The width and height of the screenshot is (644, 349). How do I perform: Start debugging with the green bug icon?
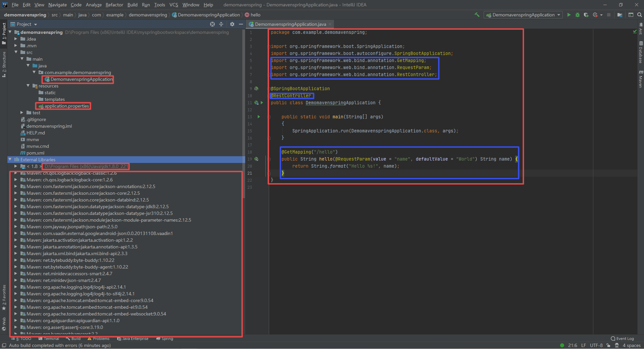click(x=578, y=15)
